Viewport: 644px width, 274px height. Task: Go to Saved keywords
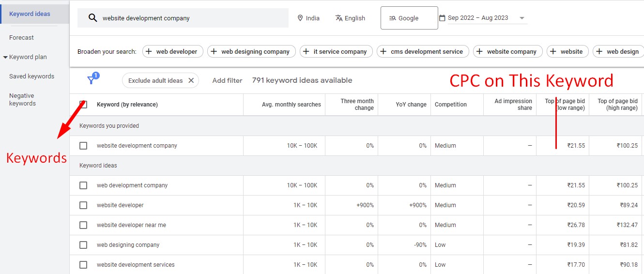(x=31, y=76)
